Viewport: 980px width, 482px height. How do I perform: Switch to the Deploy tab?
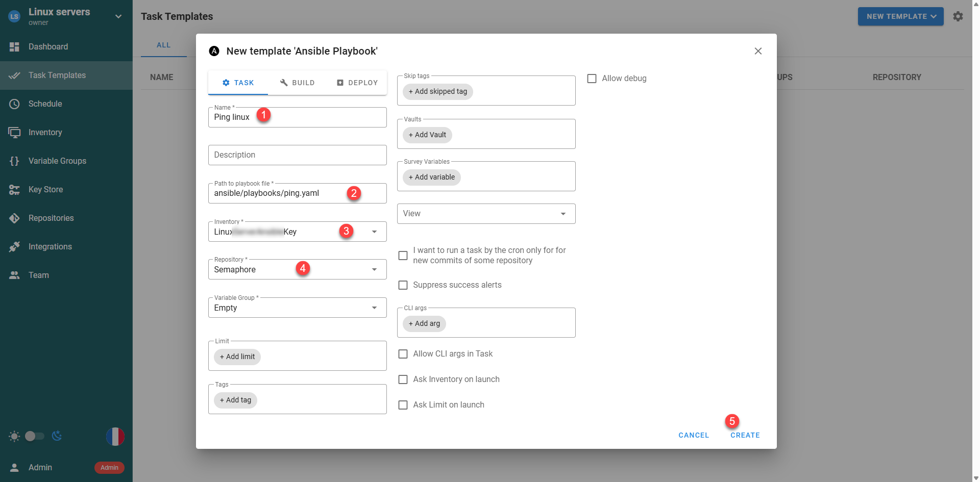tap(357, 83)
